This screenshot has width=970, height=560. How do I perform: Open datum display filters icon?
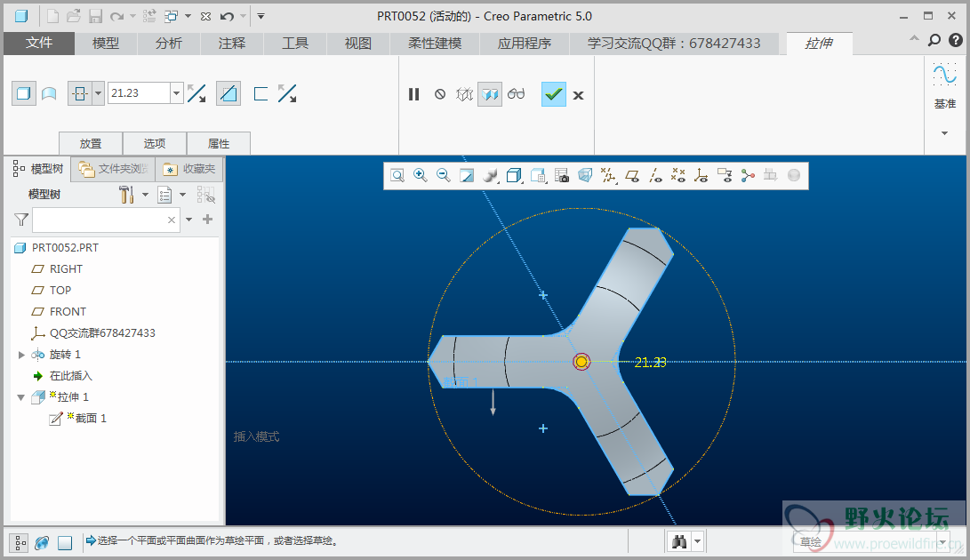point(608,176)
